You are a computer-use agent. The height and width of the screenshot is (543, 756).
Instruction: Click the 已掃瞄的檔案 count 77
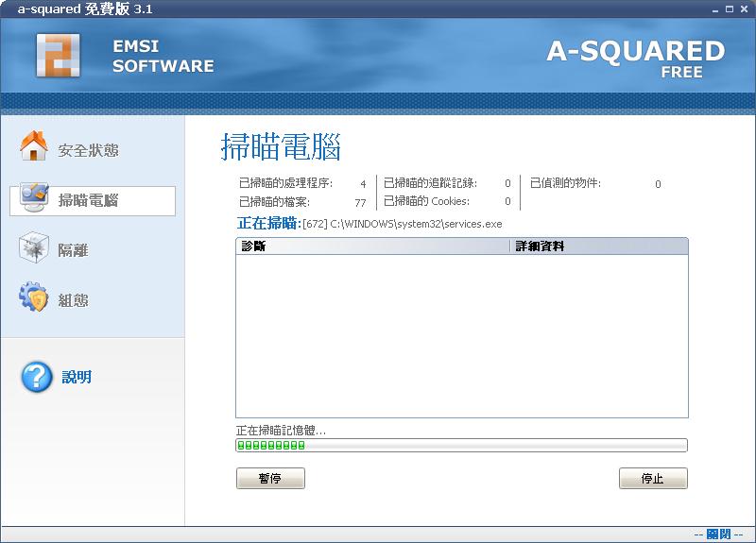(360, 203)
